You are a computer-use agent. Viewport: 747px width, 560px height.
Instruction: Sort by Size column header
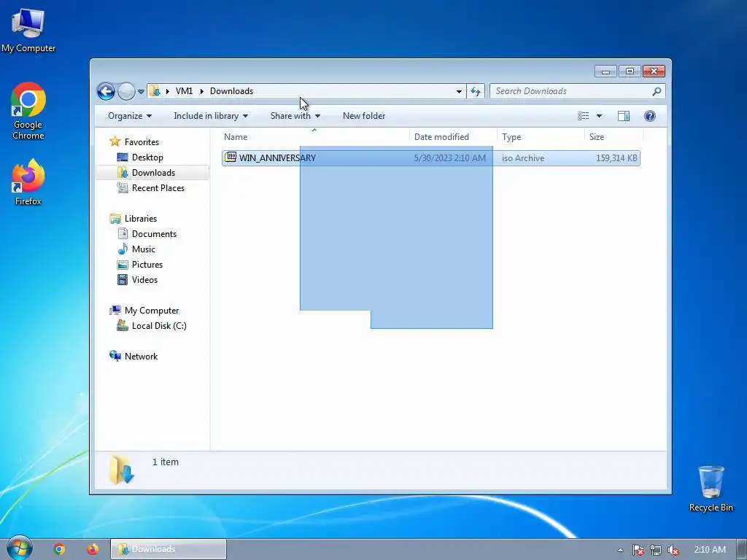tap(614, 136)
